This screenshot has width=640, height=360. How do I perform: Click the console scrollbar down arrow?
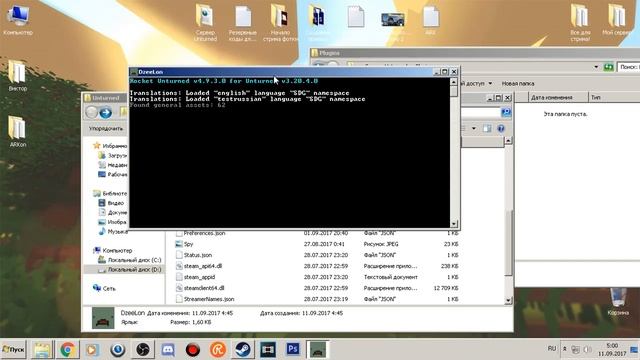454,224
